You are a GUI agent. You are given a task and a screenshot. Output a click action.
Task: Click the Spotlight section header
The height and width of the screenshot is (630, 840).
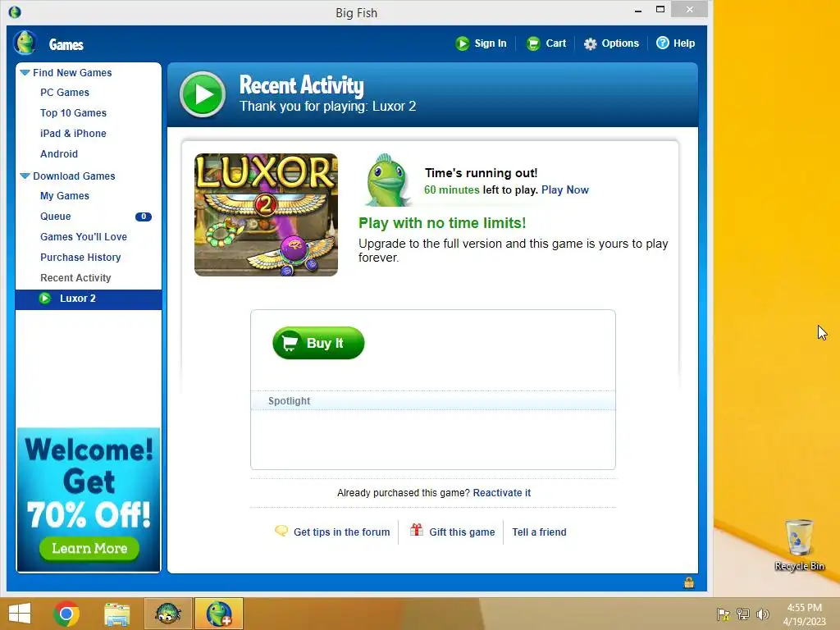coord(433,400)
